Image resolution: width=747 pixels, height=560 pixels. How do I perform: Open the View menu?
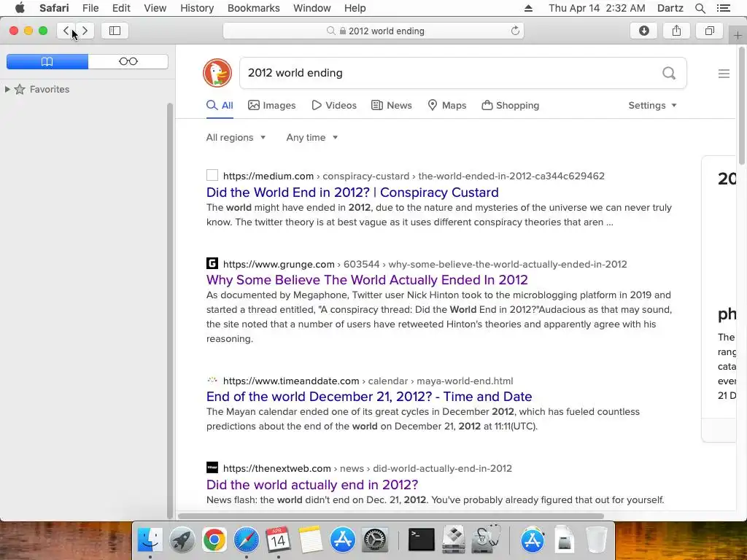(155, 8)
